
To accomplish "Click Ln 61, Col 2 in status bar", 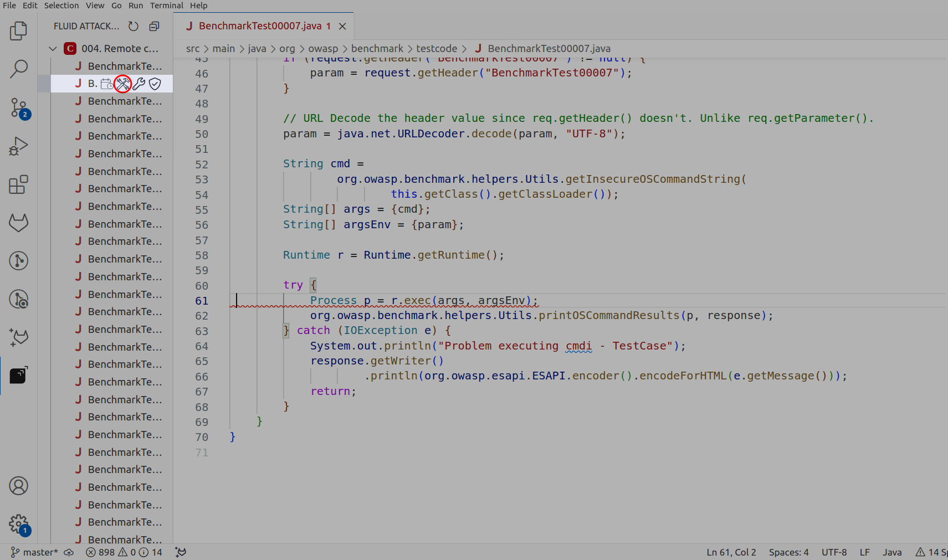I will point(731,552).
